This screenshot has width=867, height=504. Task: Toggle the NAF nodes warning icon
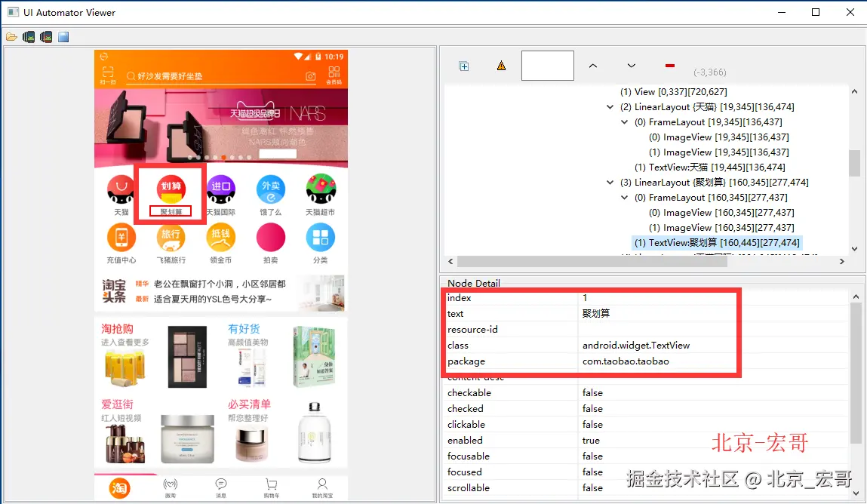[501, 66]
